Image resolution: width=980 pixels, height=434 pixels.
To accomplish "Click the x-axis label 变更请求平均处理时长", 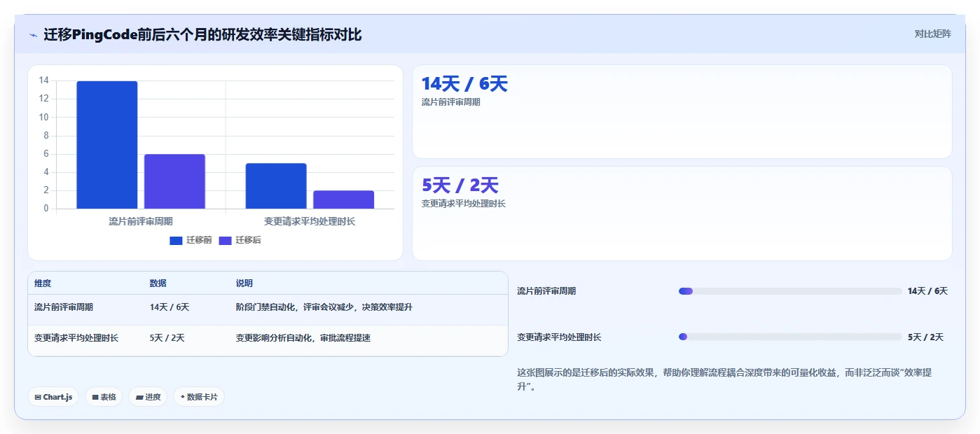I will [310, 221].
